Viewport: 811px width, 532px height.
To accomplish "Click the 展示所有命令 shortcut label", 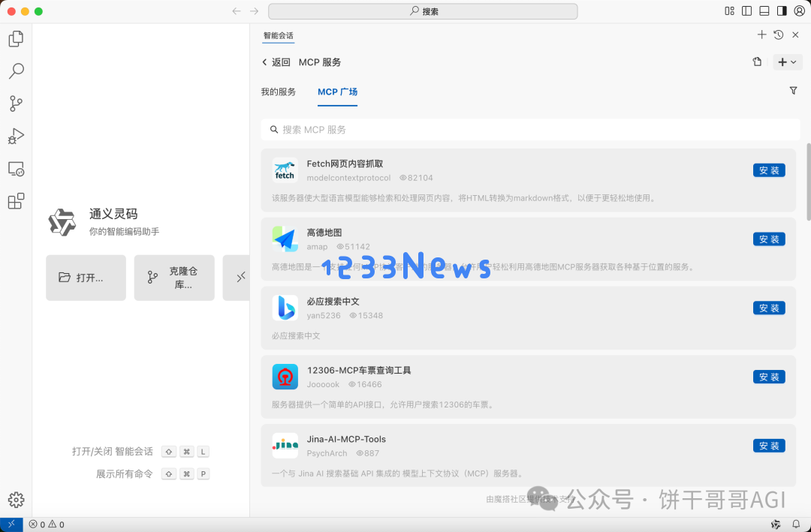I will 125,474.
